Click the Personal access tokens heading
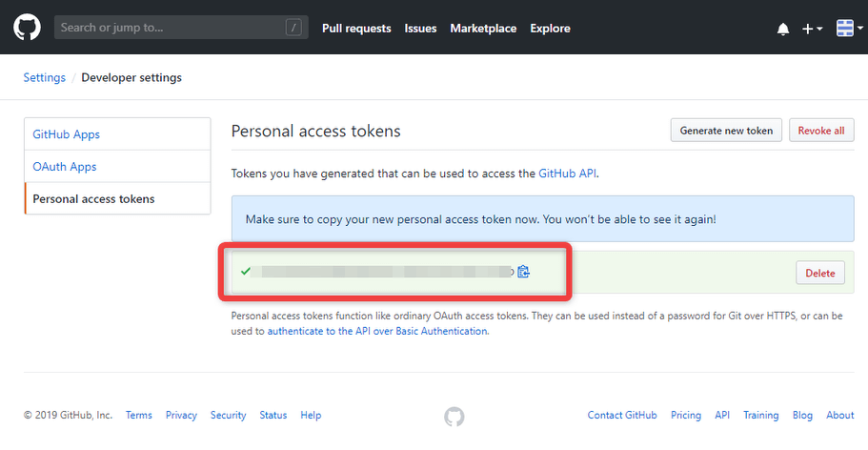This screenshot has height=450, width=868. click(315, 131)
